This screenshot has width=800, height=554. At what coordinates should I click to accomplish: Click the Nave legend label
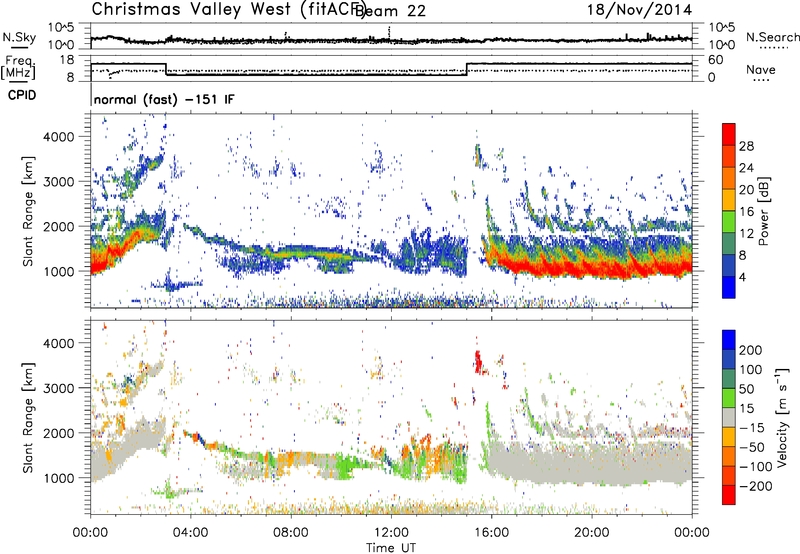pos(761,69)
